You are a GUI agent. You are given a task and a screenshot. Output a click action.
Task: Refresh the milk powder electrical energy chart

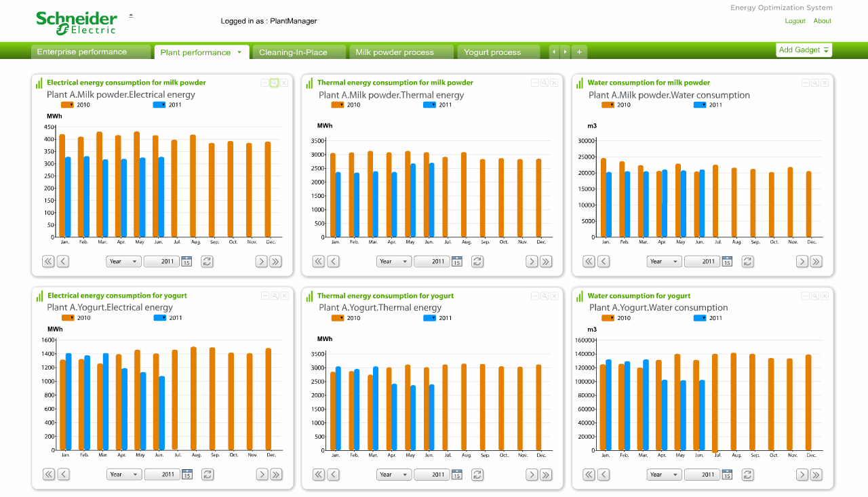(207, 261)
